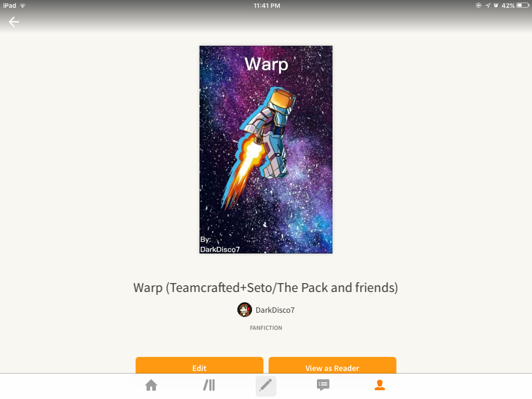Click the View as Reader button

point(332,365)
